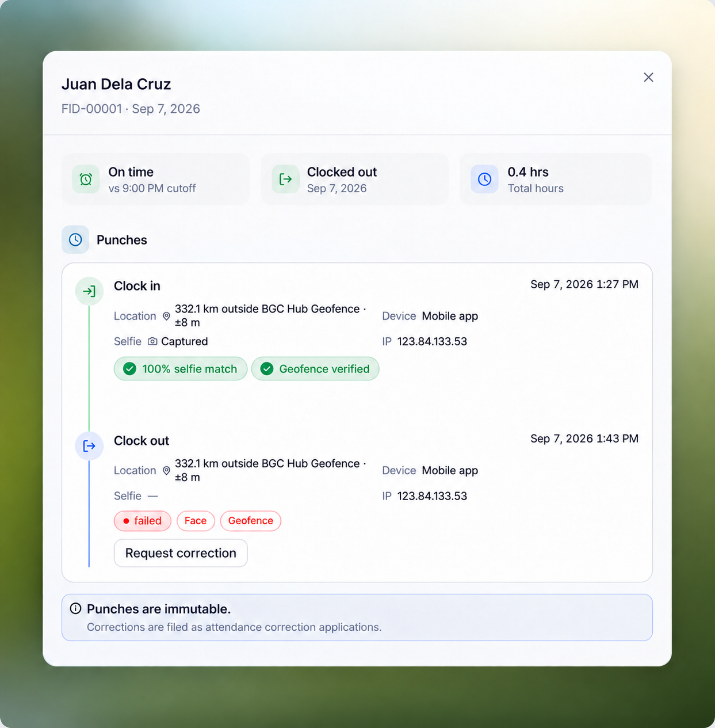This screenshot has width=715, height=728.
Task: Click the Geofence verified badge
Action: (x=315, y=369)
